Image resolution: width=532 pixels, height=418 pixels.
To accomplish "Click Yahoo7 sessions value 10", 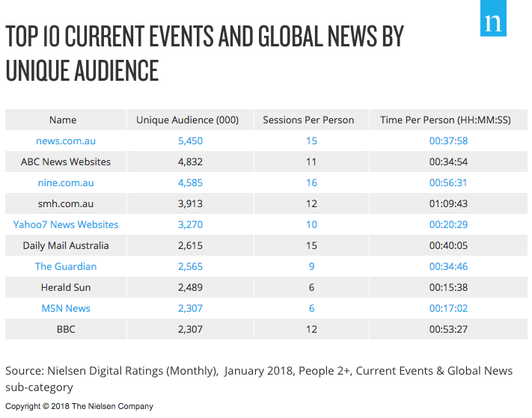I will point(311,225).
